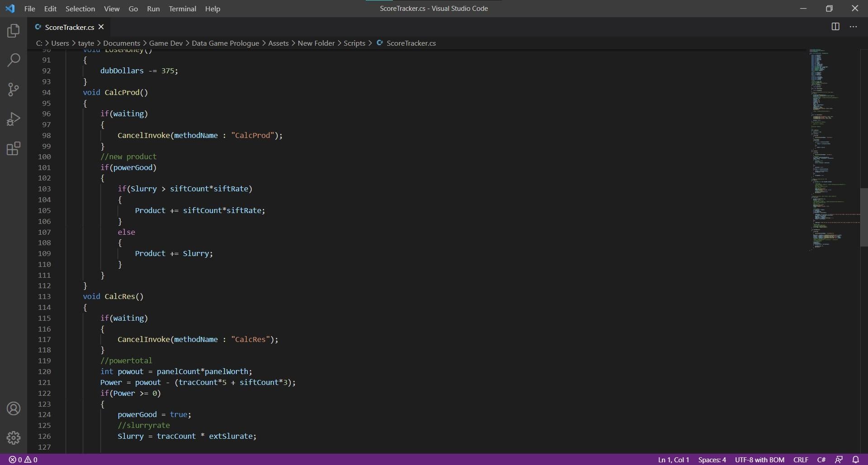Click errors and warnings status indicator
This screenshot has width=868, height=465.
coord(23,460)
